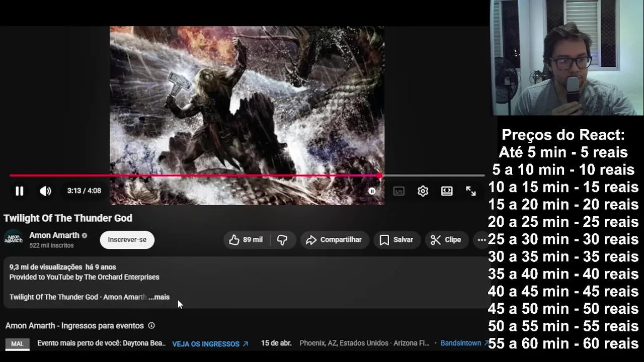Image resolution: width=644 pixels, height=362 pixels.
Task: Click 15 de abr. event date
Action: tap(276, 343)
